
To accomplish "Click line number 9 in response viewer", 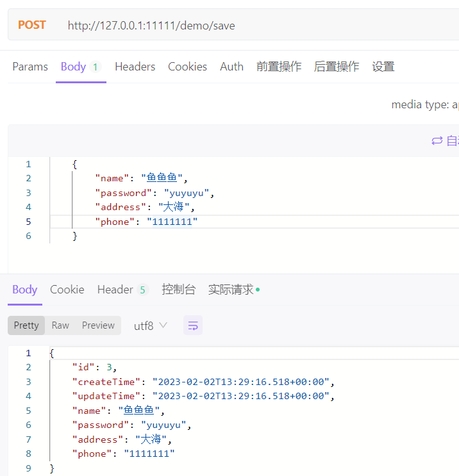I will [29, 468].
